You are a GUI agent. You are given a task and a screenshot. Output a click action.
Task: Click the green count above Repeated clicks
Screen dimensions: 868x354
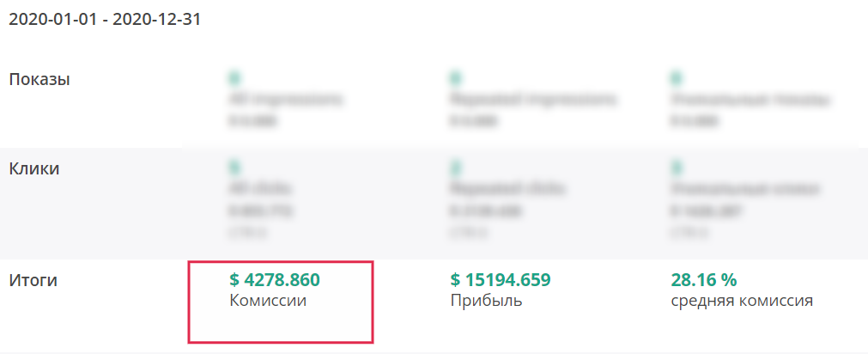[454, 168]
